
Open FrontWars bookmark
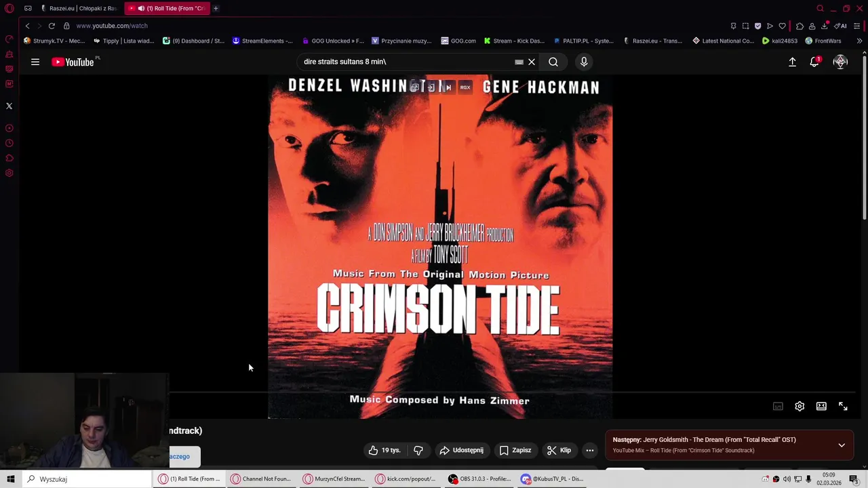pos(823,41)
